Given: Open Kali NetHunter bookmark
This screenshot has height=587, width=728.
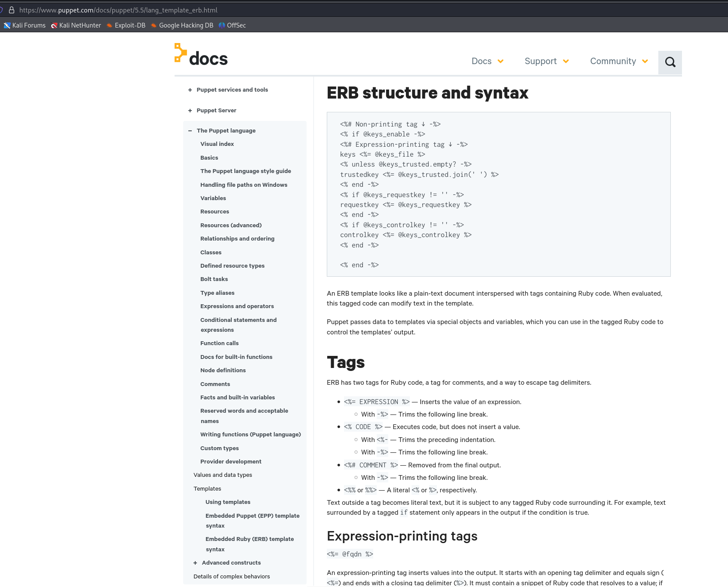Looking at the screenshot, I should [x=76, y=25].
